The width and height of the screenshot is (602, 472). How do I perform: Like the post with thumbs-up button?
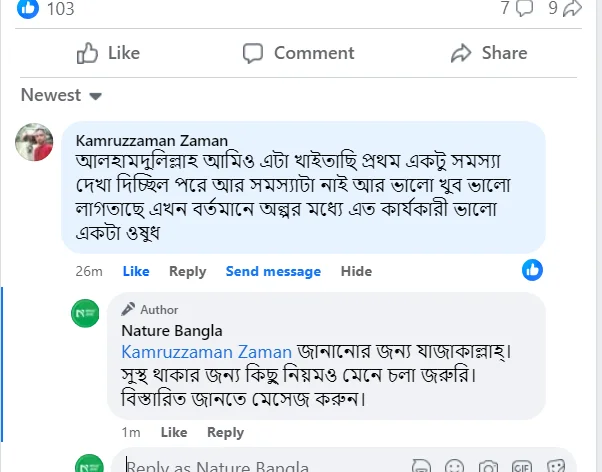pos(108,53)
